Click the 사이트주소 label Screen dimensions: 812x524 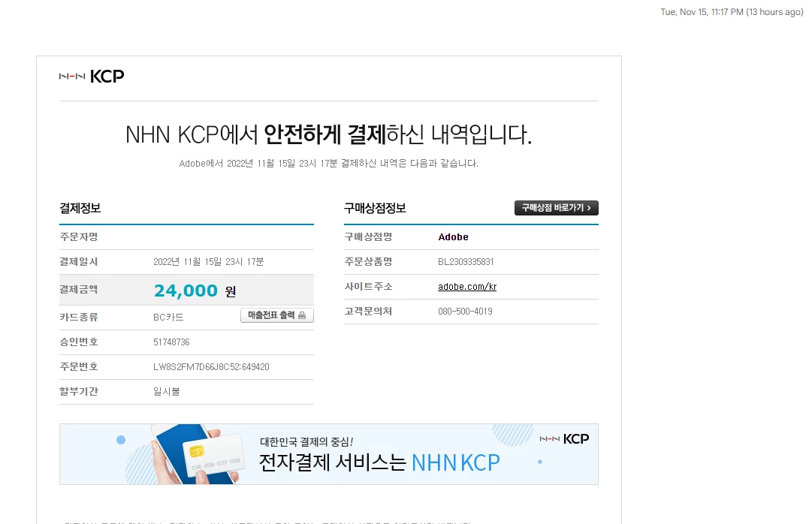tap(369, 286)
